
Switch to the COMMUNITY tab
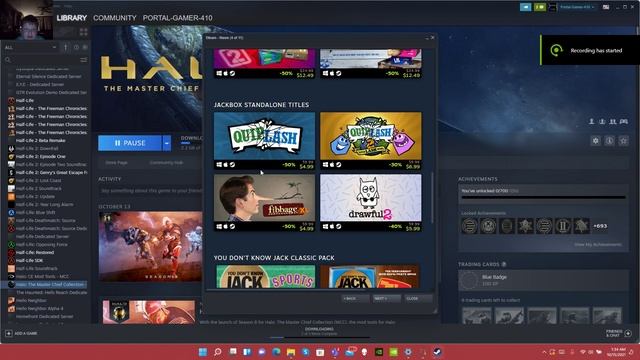pos(115,18)
